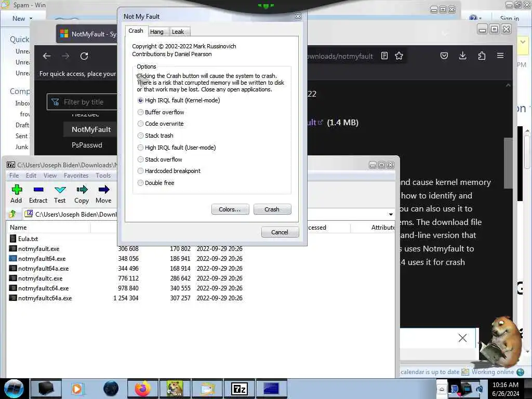The height and width of the screenshot is (399, 532).
Task: Select the Hardcoded breakpoint option
Action: click(x=169, y=171)
